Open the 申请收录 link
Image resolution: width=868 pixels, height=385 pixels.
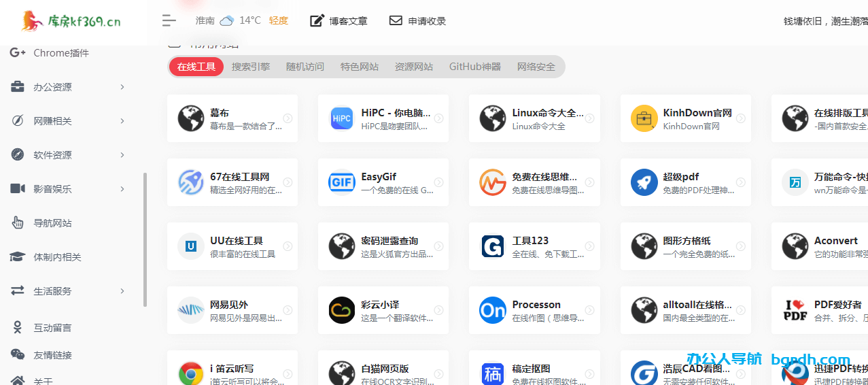click(x=427, y=21)
